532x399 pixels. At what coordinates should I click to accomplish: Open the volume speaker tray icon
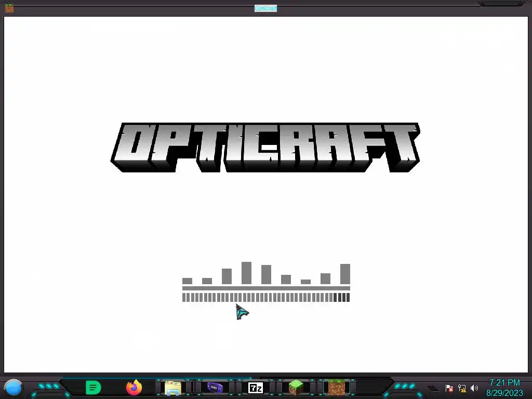pyautogui.click(x=474, y=388)
